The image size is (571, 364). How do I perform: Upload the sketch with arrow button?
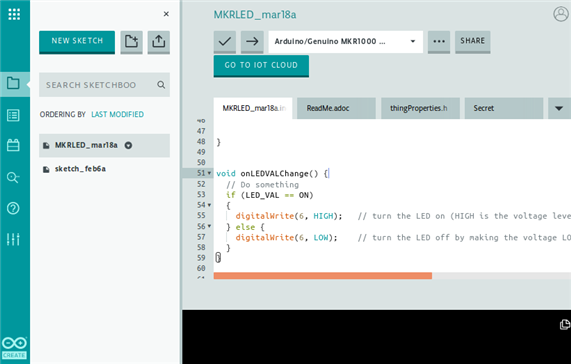click(252, 41)
